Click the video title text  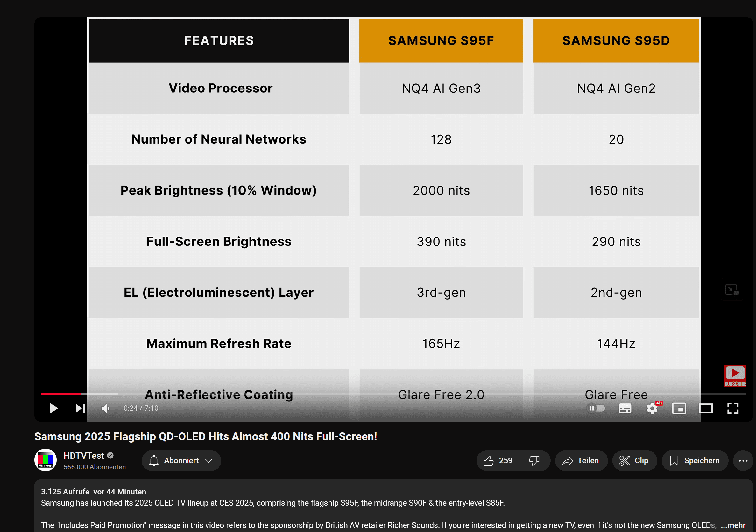(x=206, y=436)
